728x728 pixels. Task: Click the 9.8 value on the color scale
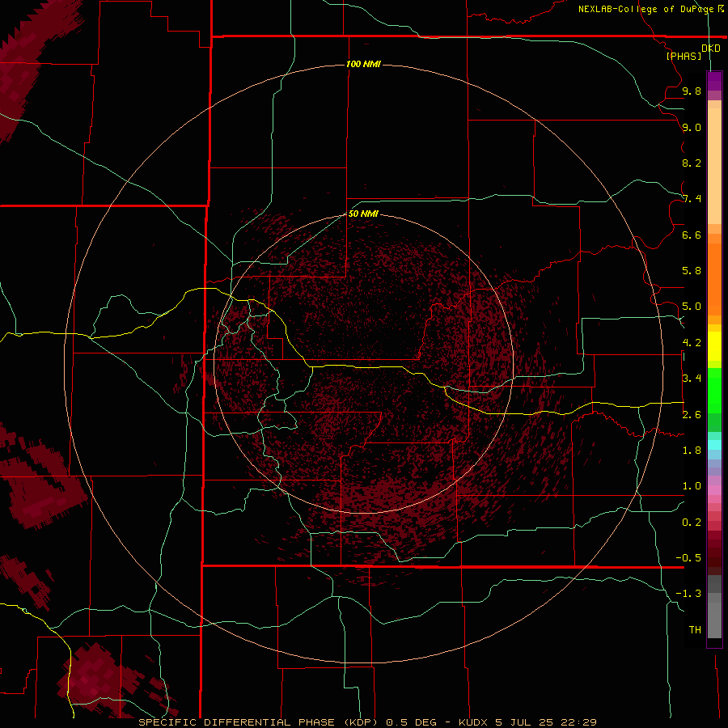pos(692,91)
